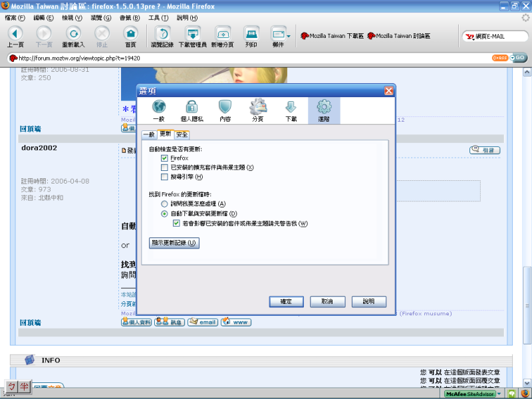This screenshot has height=399, width=532.
Task: Click the dora2002 username text
Action: click(x=39, y=148)
